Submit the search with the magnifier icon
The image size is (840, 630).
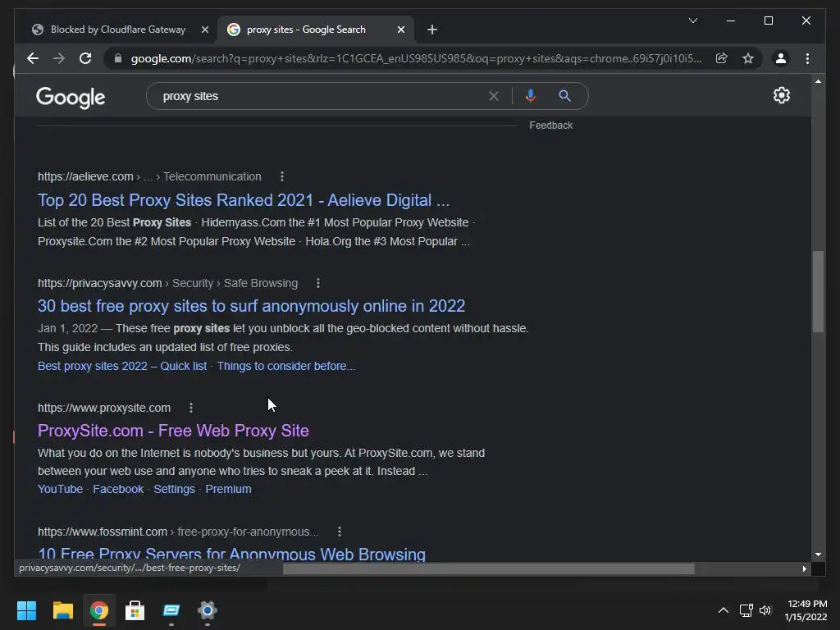coord(564,96)
